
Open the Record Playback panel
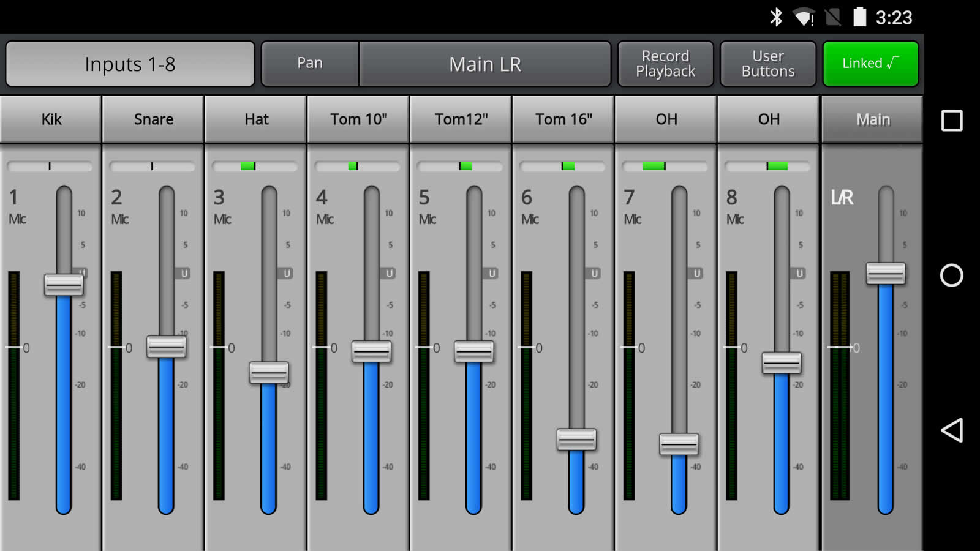click(x=665, y=64)
